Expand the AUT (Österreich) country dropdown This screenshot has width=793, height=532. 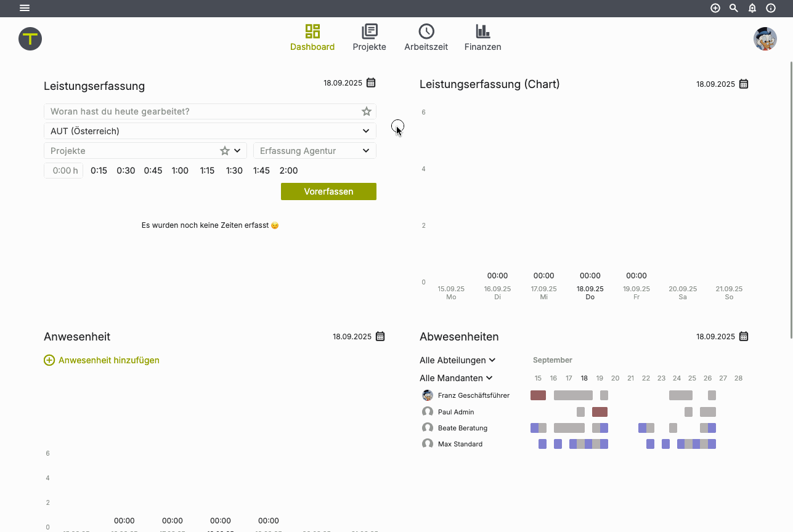point(366,131)
